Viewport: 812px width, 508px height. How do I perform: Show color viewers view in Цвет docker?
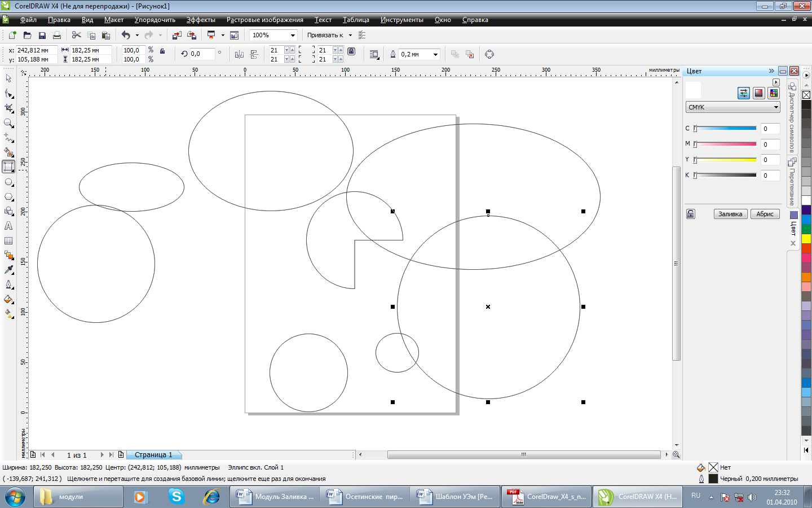point(759,93)
